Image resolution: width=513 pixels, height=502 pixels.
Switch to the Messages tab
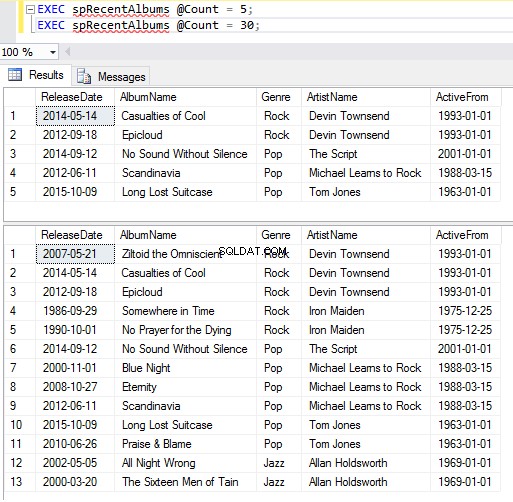point(111,76)
